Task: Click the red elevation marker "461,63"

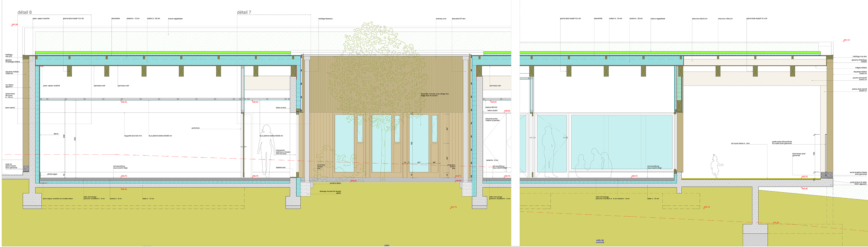Action: [x=15, y=25]
